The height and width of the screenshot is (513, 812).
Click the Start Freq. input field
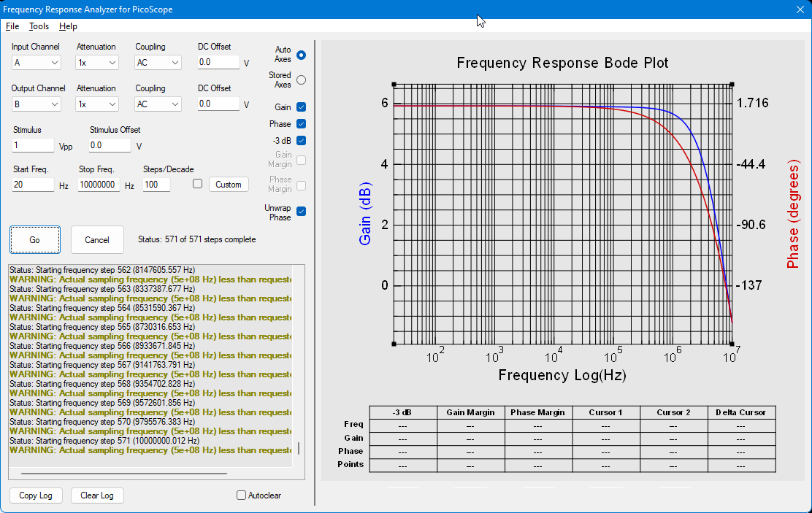point(33,185)
